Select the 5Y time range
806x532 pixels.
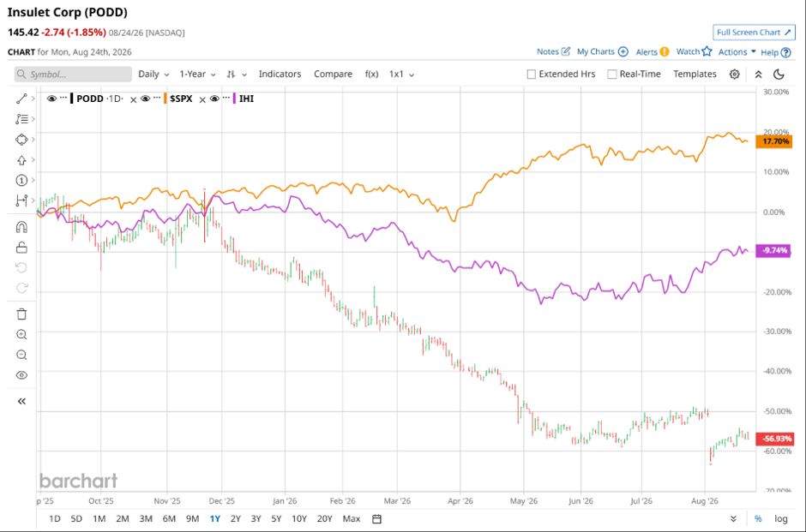coord(276,518)
